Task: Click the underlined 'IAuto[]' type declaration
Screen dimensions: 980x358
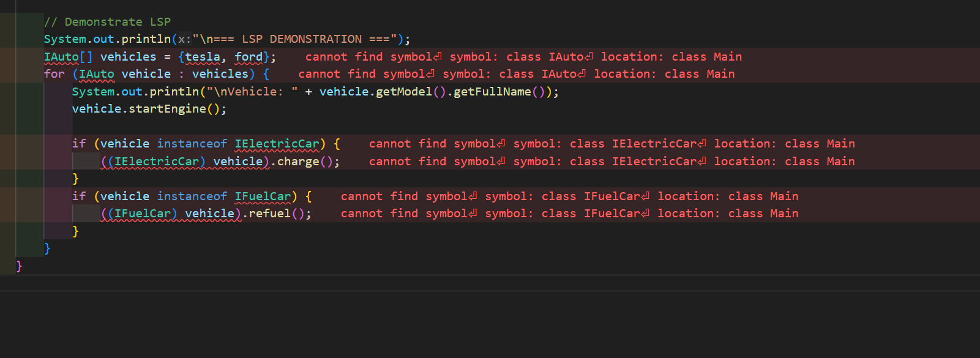Action: pyautogui.click(x=68, y=56)
